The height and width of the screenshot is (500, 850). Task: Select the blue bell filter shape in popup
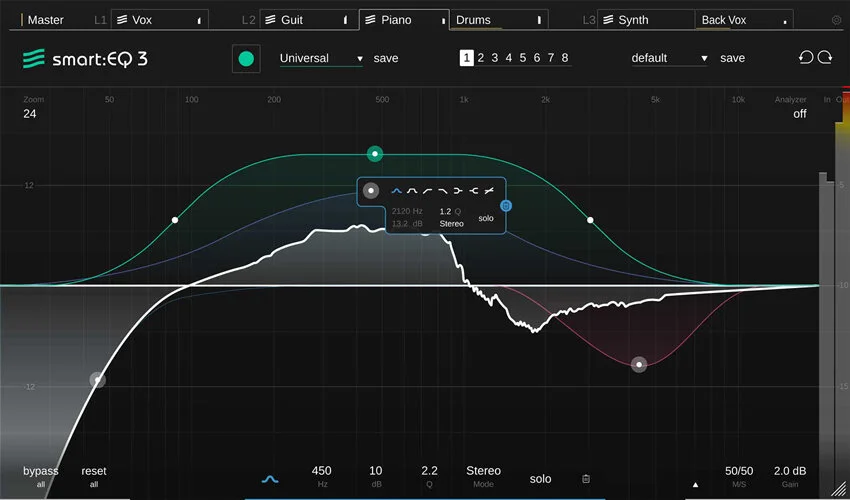[x=396, y=191]
